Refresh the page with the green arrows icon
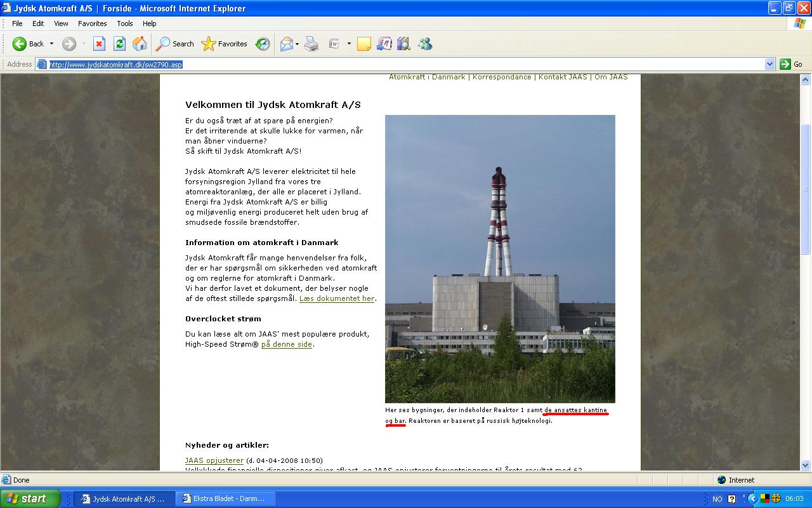Image resolution: width=812 pixels, height=508 pixels. click(x=119, y=44)
